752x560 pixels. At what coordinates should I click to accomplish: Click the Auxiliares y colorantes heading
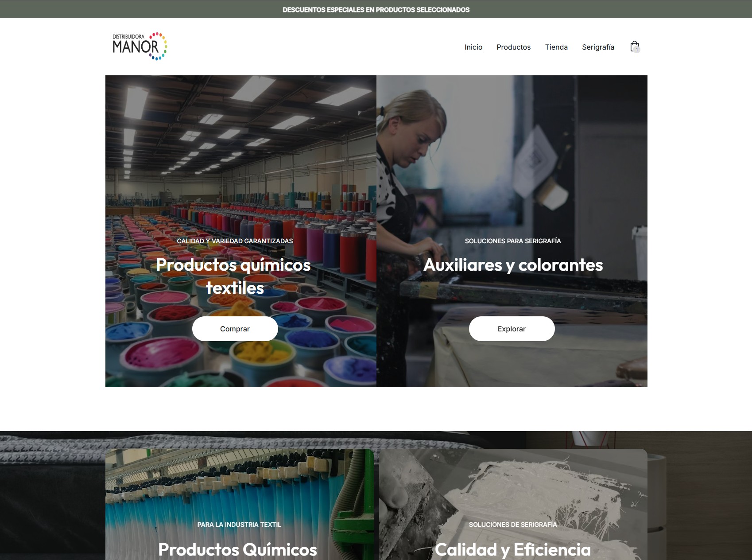pos(513,265)
